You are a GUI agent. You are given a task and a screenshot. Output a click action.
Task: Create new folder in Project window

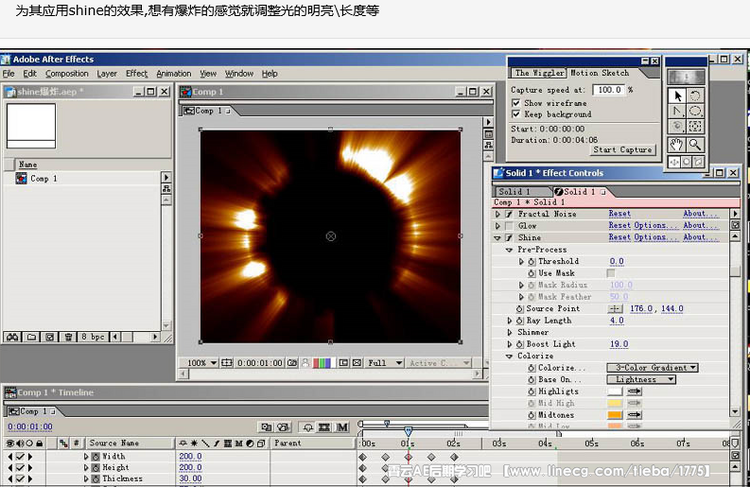click(32, 337)
